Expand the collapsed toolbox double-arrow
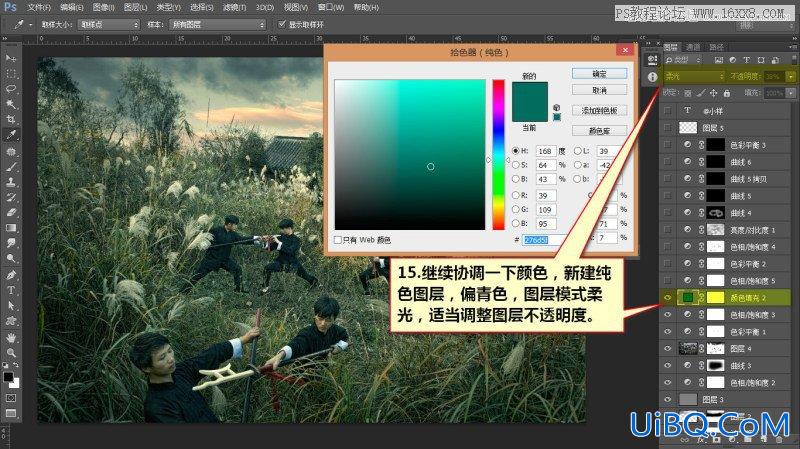 coord(4,38)
